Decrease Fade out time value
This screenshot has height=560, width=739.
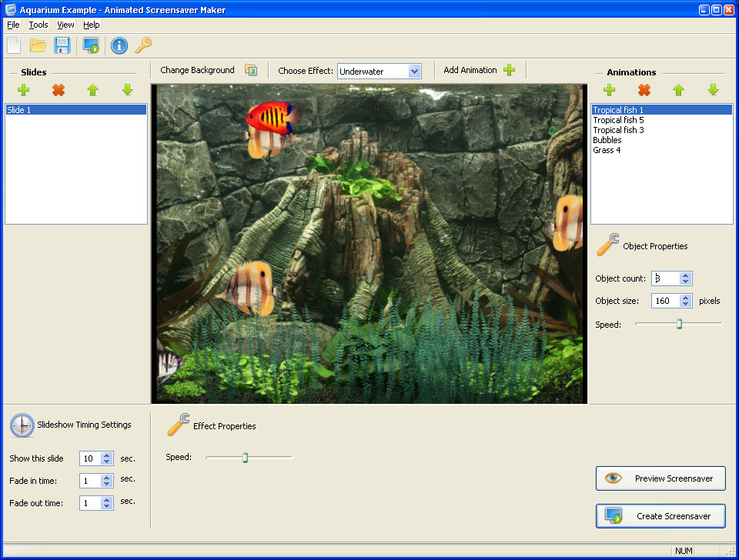point(107,506)
